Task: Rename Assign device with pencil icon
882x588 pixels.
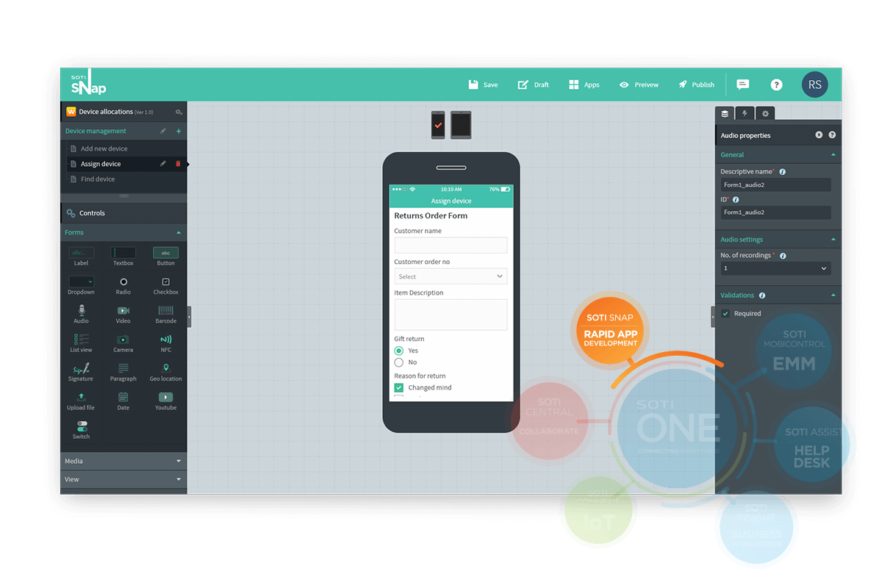Action: [x=163, y=164]
